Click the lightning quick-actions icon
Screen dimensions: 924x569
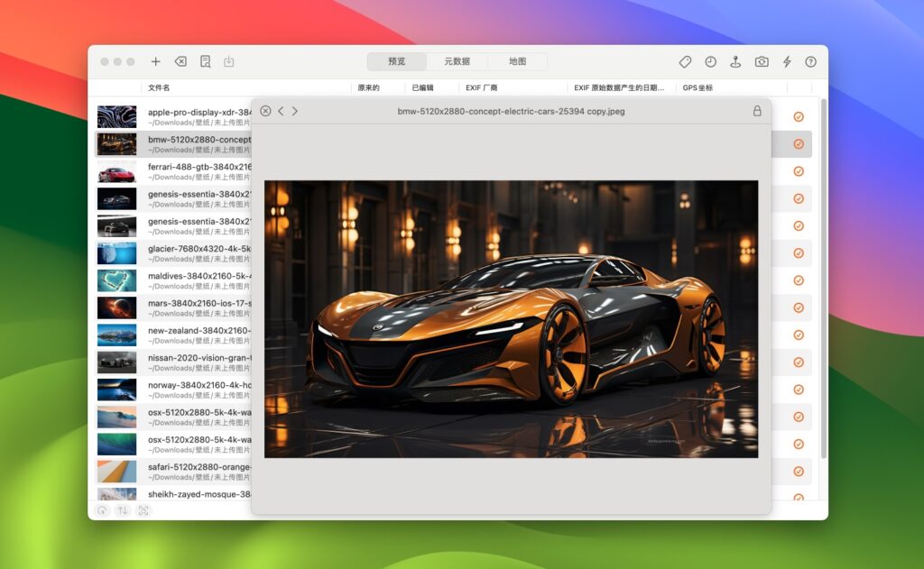(787, 61)
